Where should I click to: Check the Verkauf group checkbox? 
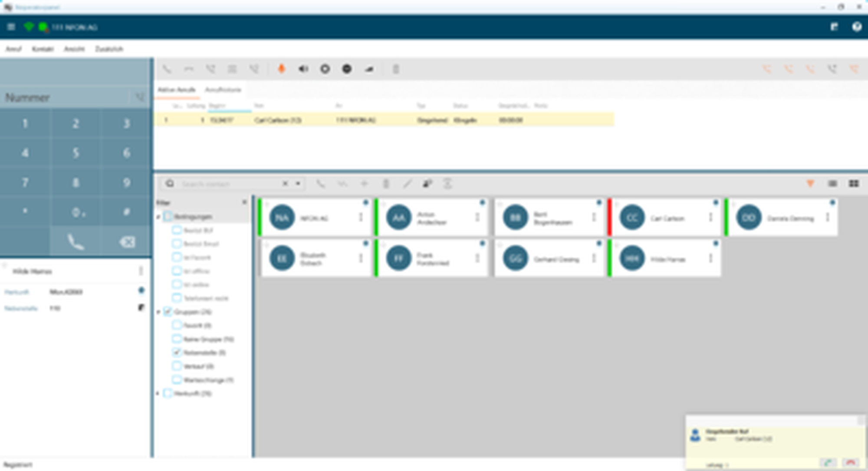(x=177, y=366)
